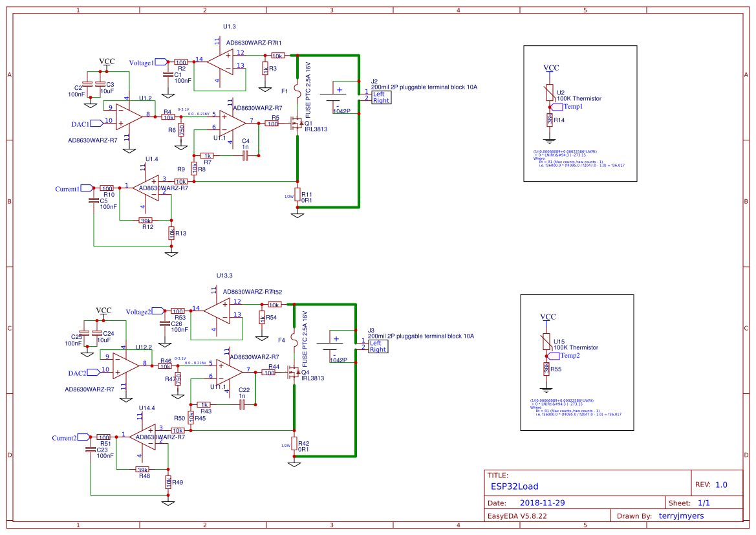The image size is (756, 535).
Task: Select the C3 10uF capacitor
Action: click(100, 84)
